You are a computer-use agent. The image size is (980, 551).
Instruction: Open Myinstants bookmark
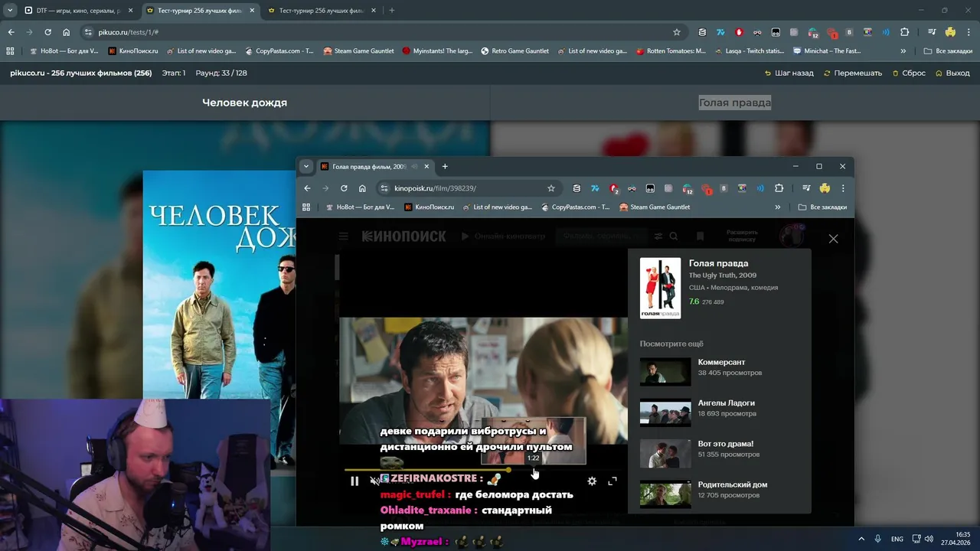point(437,51)
